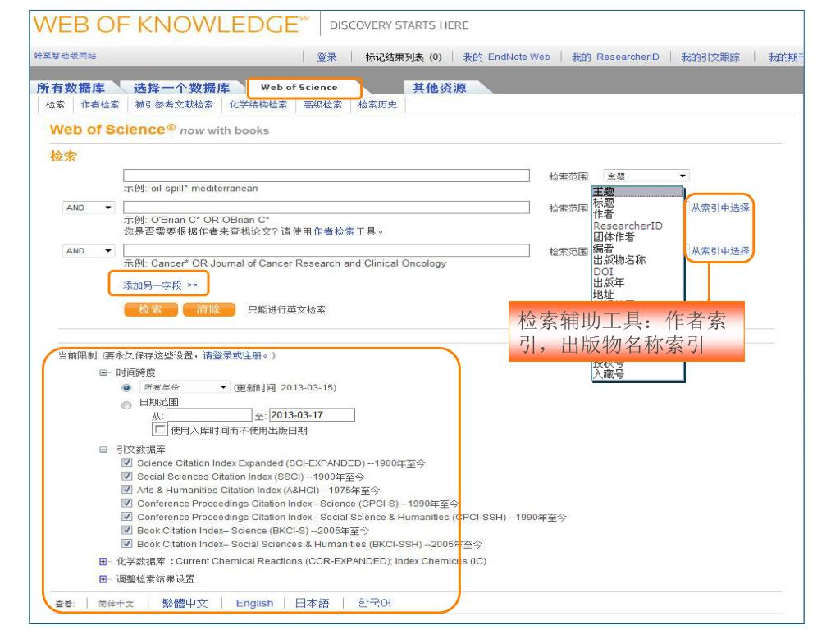
Task: Switch language to English
Action: (254, 603)
